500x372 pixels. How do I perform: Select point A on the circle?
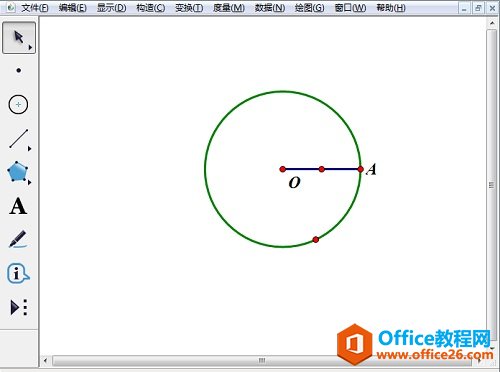tap(360, 169)
